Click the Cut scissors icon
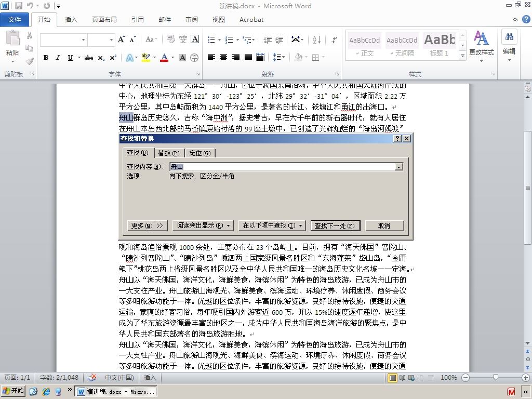 click(30, 36)
